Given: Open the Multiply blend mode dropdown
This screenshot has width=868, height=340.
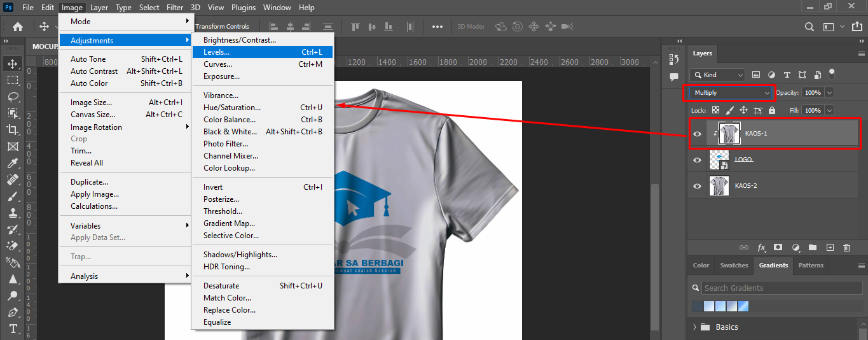Looking at the screenshot, I should click(x=731, y=93).
